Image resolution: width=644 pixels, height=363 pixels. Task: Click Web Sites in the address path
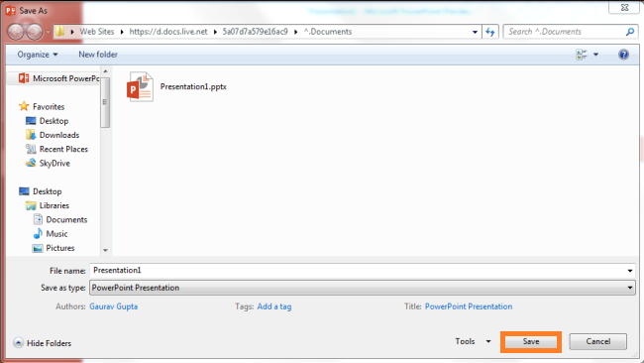[x=97, y=32]
